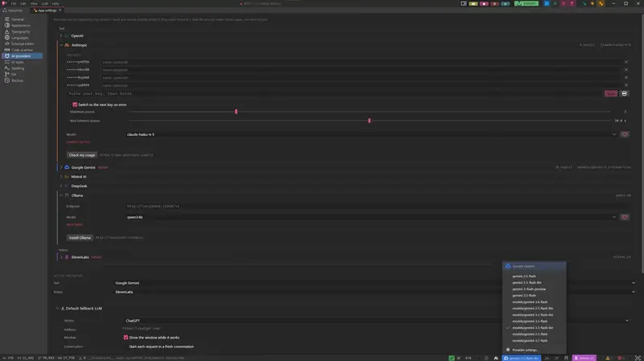Open Appearance settings in sidebar

(23, 26)
